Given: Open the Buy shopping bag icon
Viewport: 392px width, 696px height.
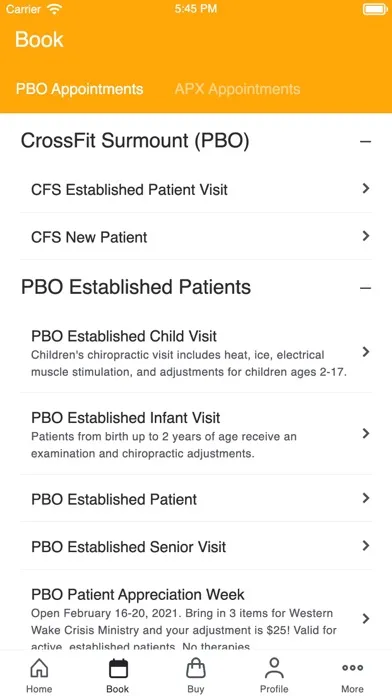Looking at the screenshot, I should click(196, 668).
